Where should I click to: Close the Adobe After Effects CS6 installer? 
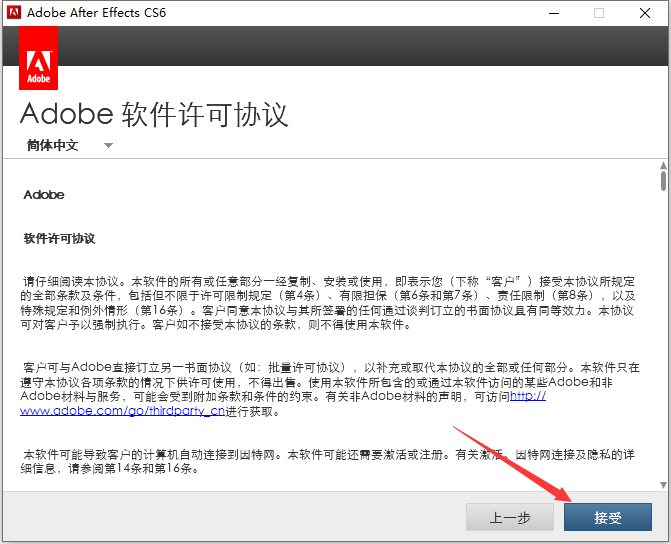pyautogui.click(x=645, y=13)
